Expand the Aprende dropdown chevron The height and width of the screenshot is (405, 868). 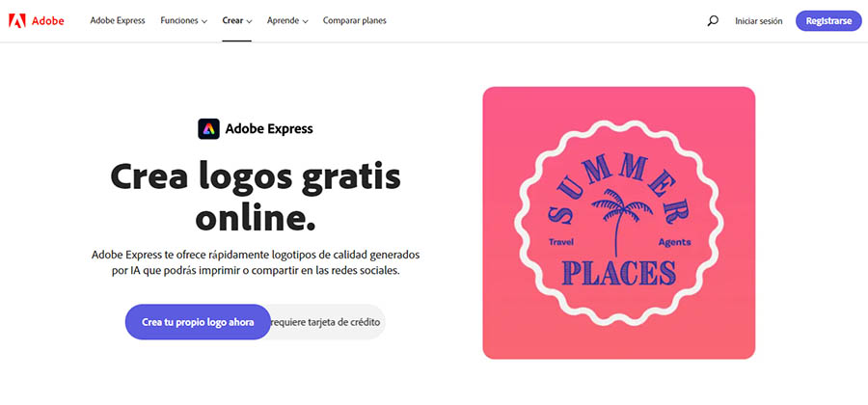(x=305, y=21)
